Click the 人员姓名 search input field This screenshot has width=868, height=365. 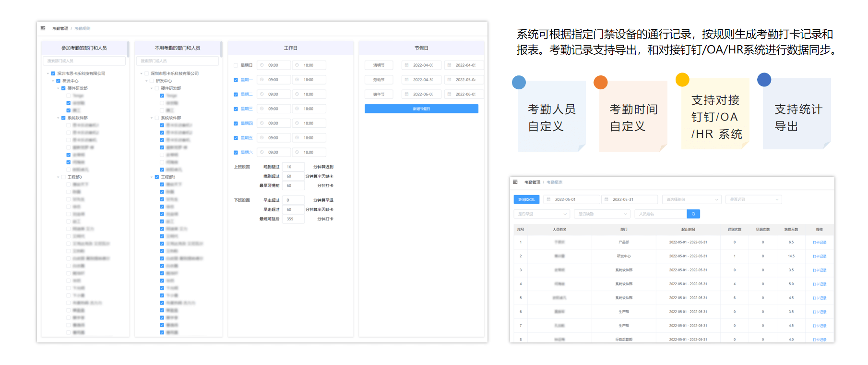point(660,214)
